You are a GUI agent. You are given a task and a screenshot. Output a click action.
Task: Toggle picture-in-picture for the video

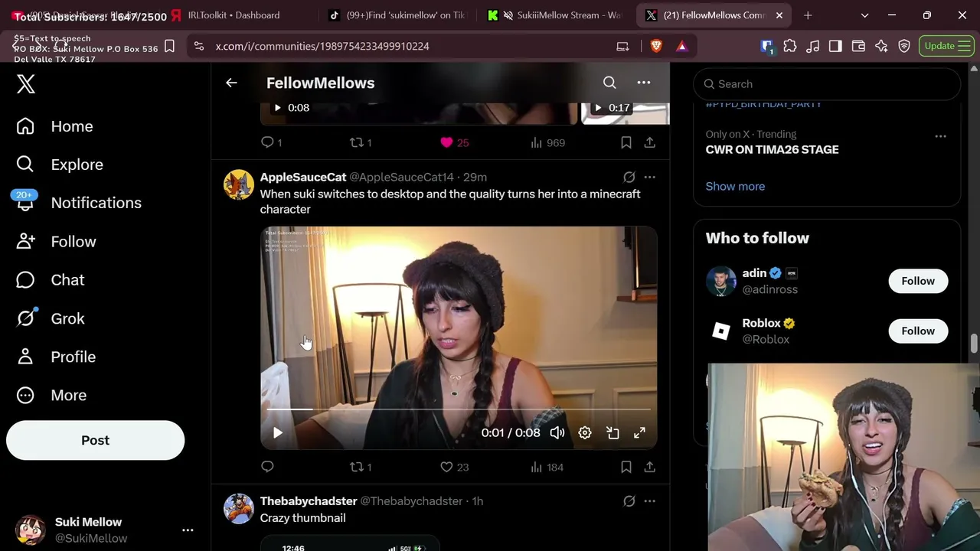click(x=612, y=433)
